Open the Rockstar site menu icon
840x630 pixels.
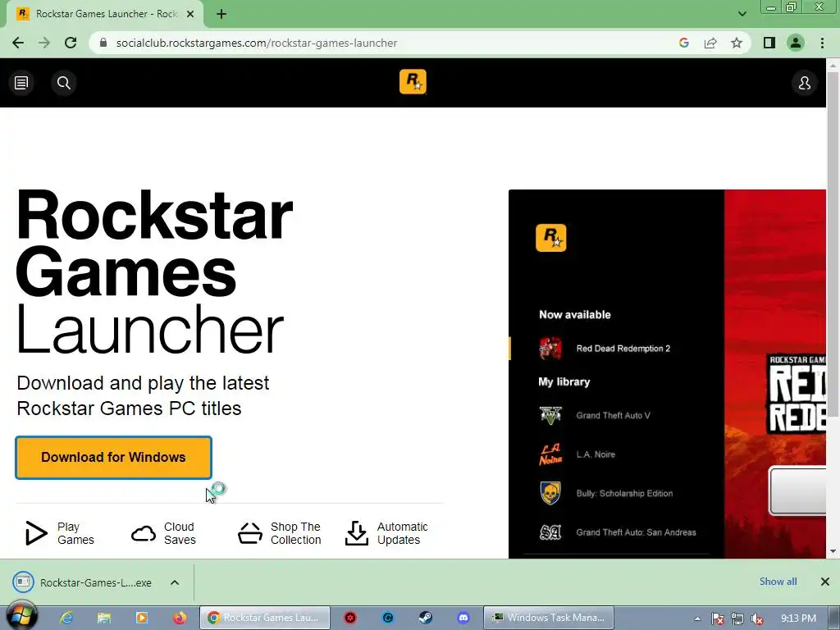(21, 83)
